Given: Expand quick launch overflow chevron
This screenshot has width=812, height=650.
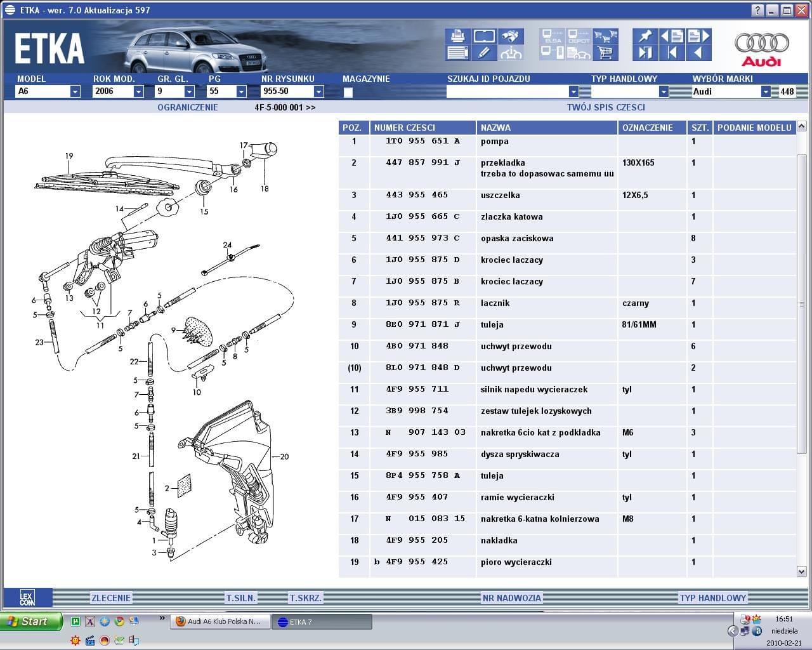Looking at the screenshot, I should [x=162, y=618].
